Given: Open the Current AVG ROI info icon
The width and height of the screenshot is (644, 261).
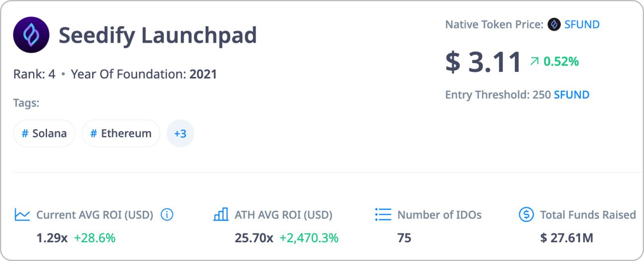Looking at the screenshot, I should (167, 215).
